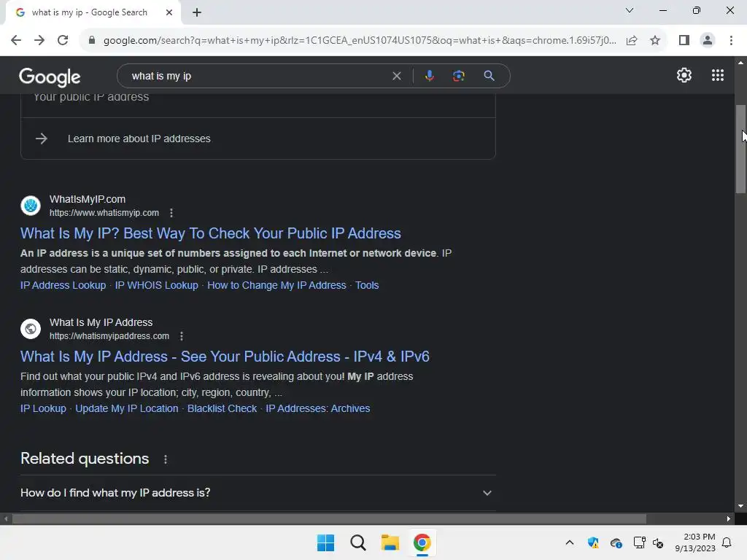The height and width of the screenshot is (560, 747).
Task: Click the scroll up arrow at the top
Action: [740, 63]
